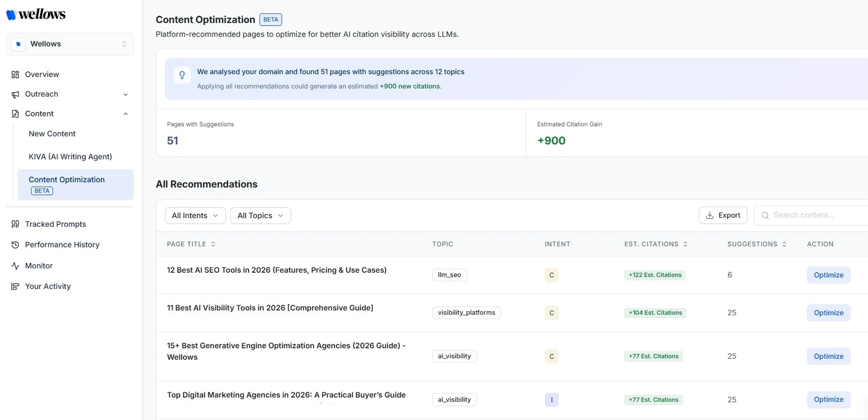This screenshot has width=868, height=420.
Task: Click Estimated Citation Gain +900 value
Action: [x=551, y=140]
